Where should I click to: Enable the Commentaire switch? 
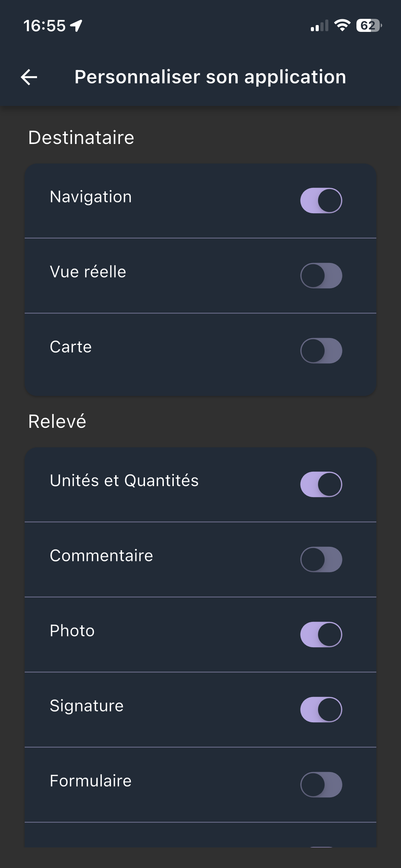[321, 559]
